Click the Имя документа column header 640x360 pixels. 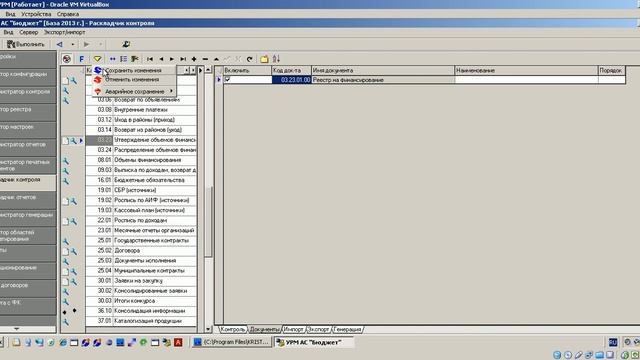click(x=383, y=70)
